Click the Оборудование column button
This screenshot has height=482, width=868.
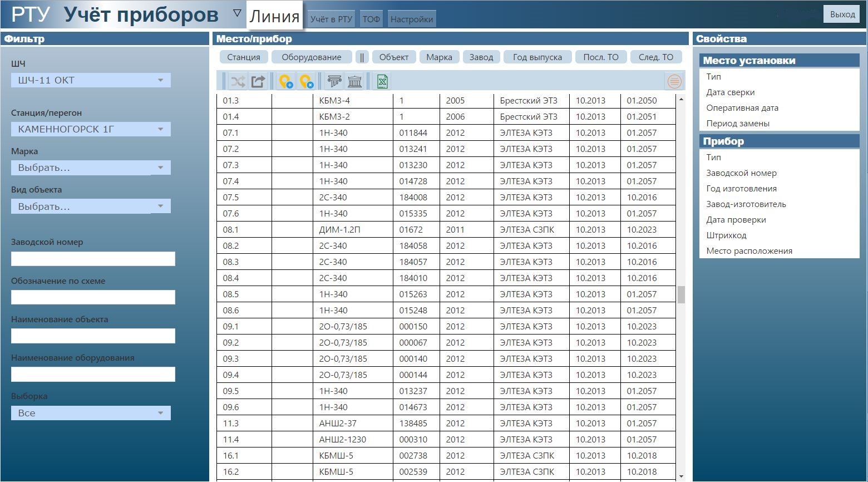pos(312,57)
